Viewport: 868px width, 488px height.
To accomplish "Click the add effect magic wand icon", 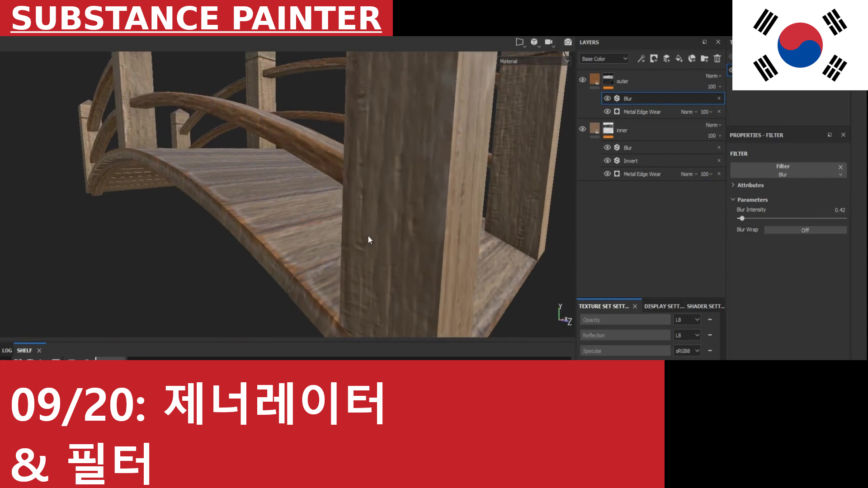I will click(x=641, y=58).
